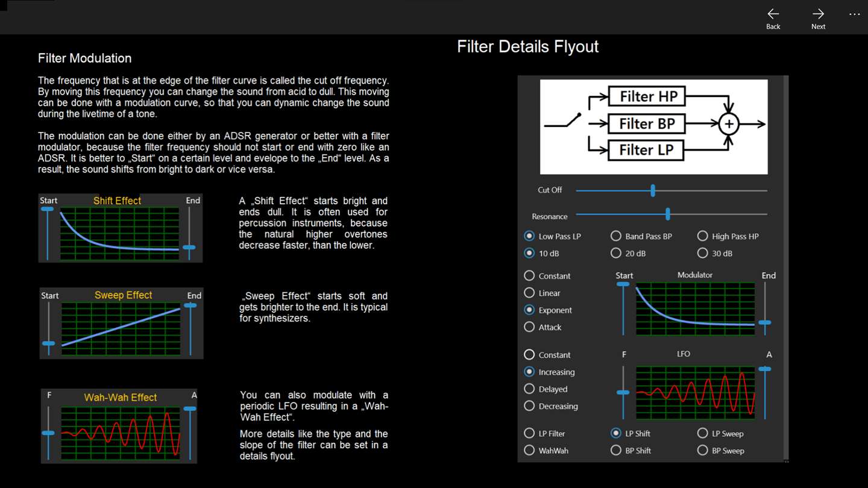The height and width of the screenshot is (488, 868).
Task: Click the filter routing block diagram
Action: [x=653, y=127]
